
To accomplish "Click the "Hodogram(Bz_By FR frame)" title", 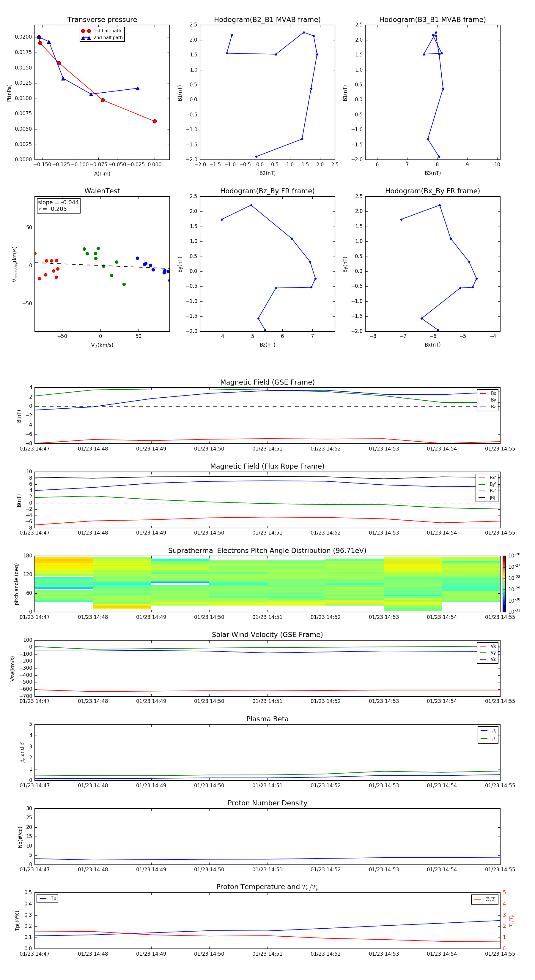I will pos(267,191).
